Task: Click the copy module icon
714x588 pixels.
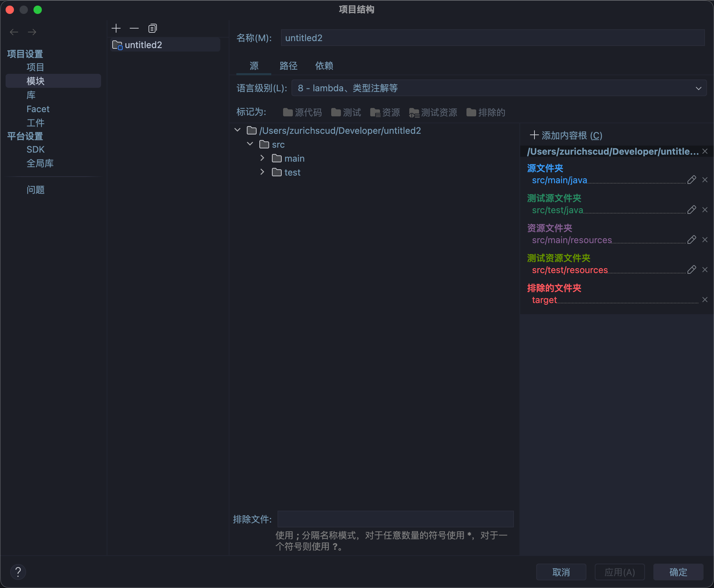Action: pos(152,28)
